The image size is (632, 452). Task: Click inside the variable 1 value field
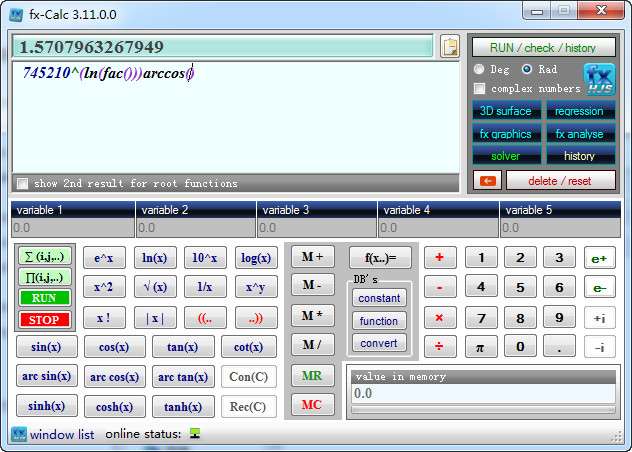click(x=73, y=228)
